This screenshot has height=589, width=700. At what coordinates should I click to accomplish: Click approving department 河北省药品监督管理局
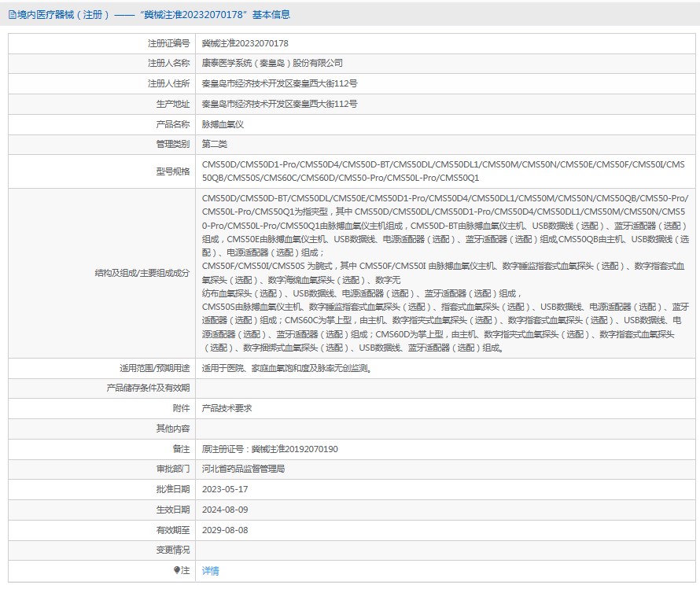(x=243, y=469)
